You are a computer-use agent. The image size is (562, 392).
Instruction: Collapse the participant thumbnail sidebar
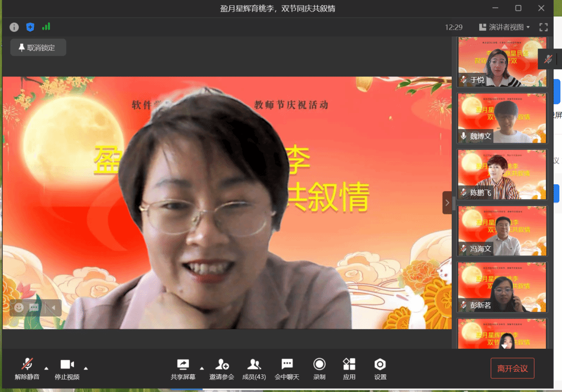coord(447,203)
